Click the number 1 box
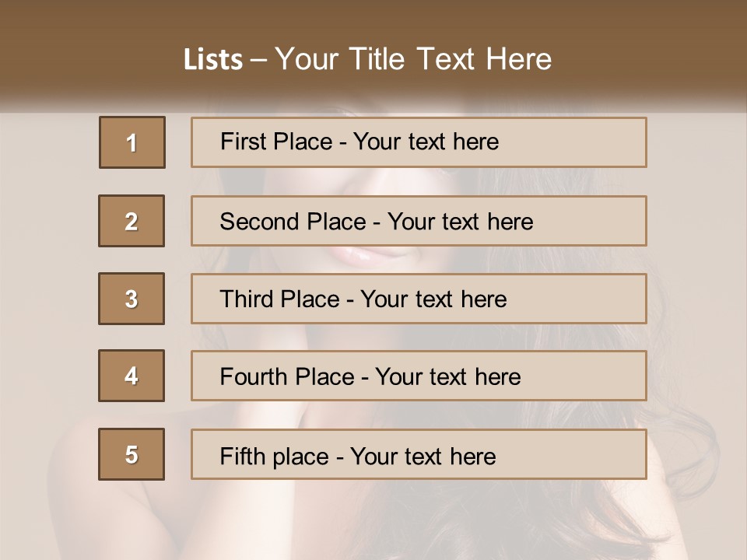747x560 pixels. coord(132,142)
